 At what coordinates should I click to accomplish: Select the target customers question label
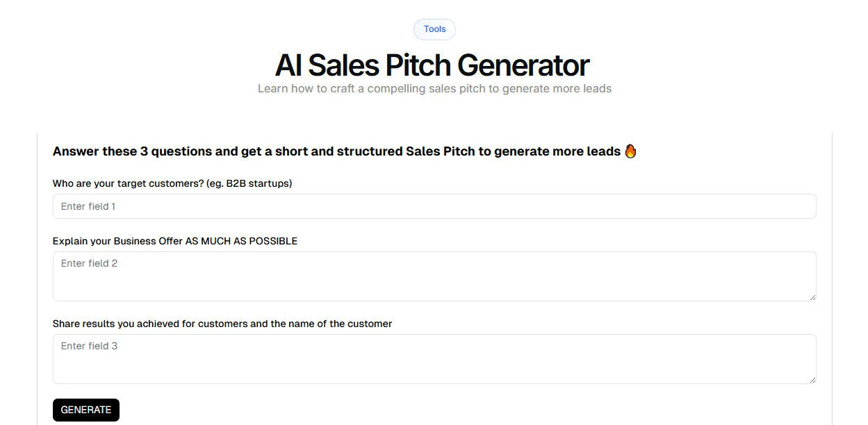pyautogui.click(x=172, y=183)
